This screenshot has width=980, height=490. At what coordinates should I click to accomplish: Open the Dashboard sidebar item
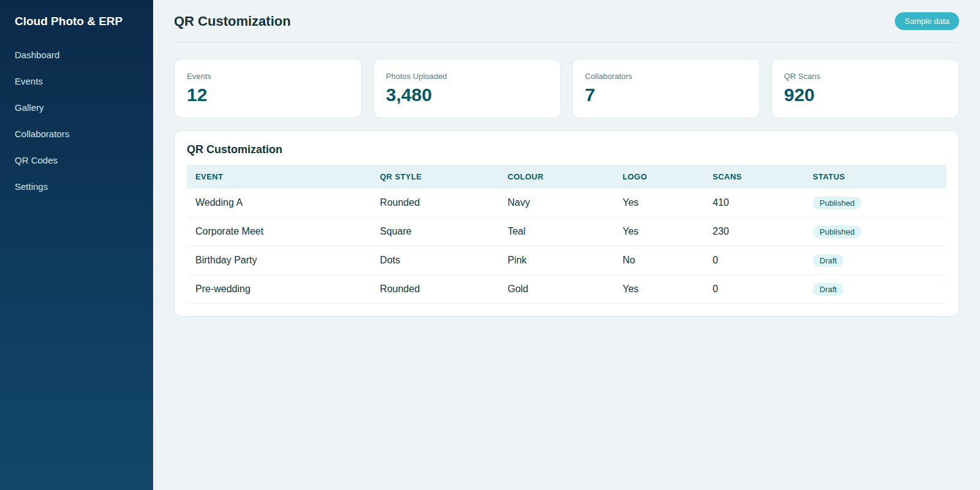coord(37,55)
